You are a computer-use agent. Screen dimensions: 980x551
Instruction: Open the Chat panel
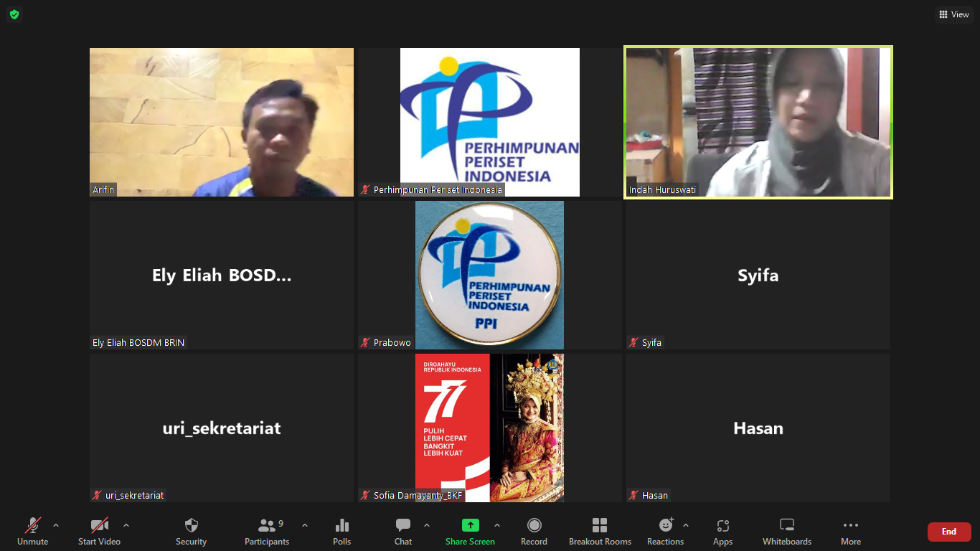click(403, 532)
